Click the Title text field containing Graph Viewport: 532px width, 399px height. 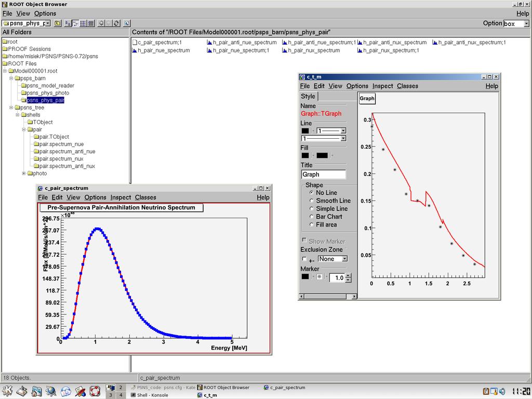pos(323,175)
